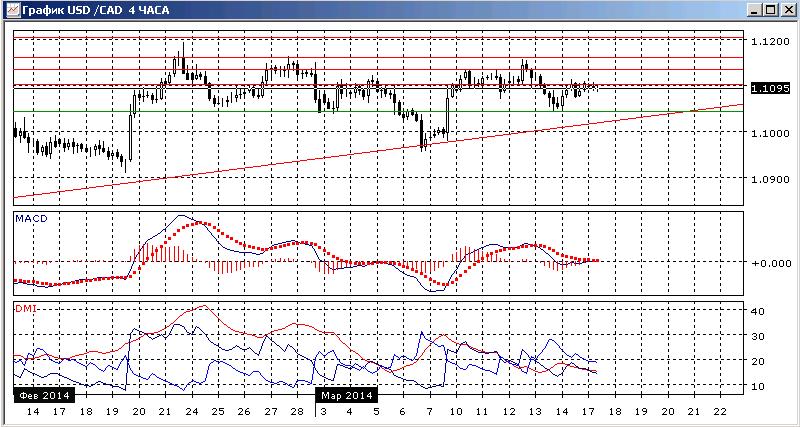Select the MACD indicator label

point(30,218)
